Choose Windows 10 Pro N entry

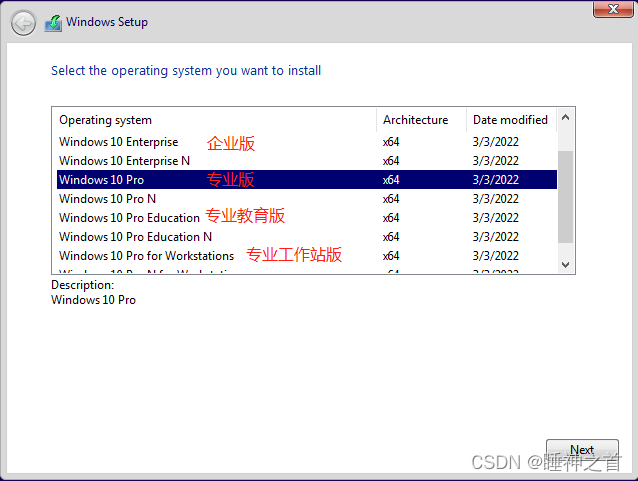point(307,199)
